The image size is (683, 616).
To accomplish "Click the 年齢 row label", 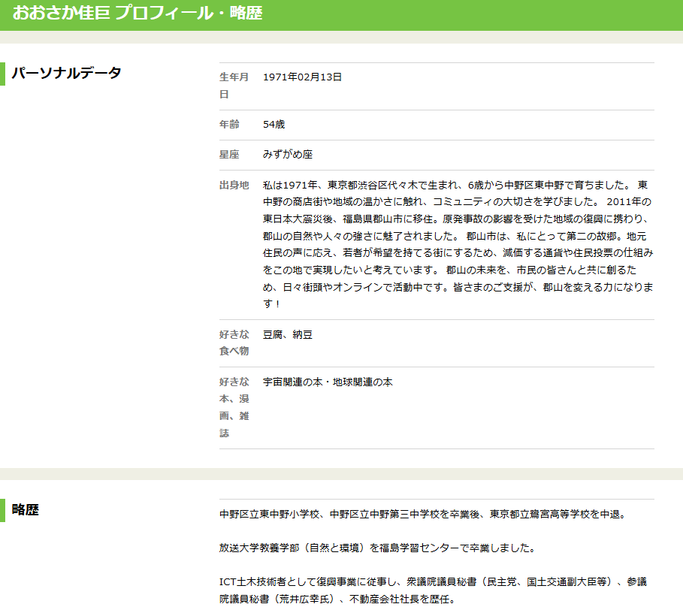I will click(x=229, y=125).
